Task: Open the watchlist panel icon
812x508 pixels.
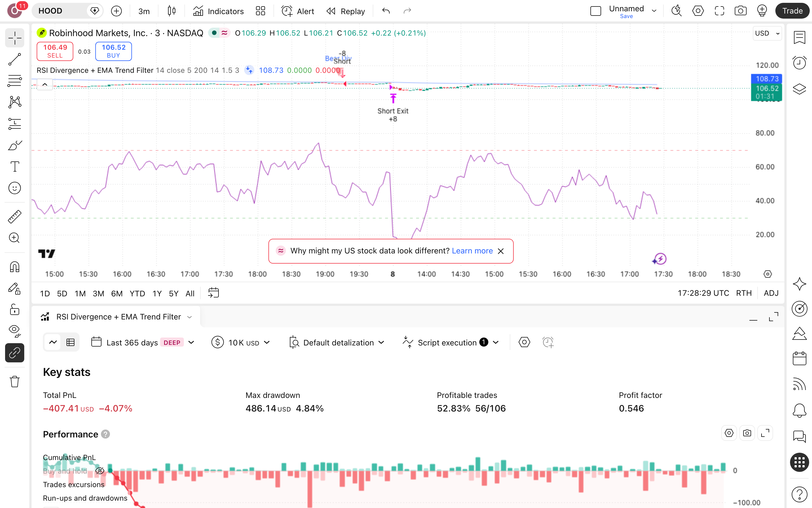Action: click(800, 37)
